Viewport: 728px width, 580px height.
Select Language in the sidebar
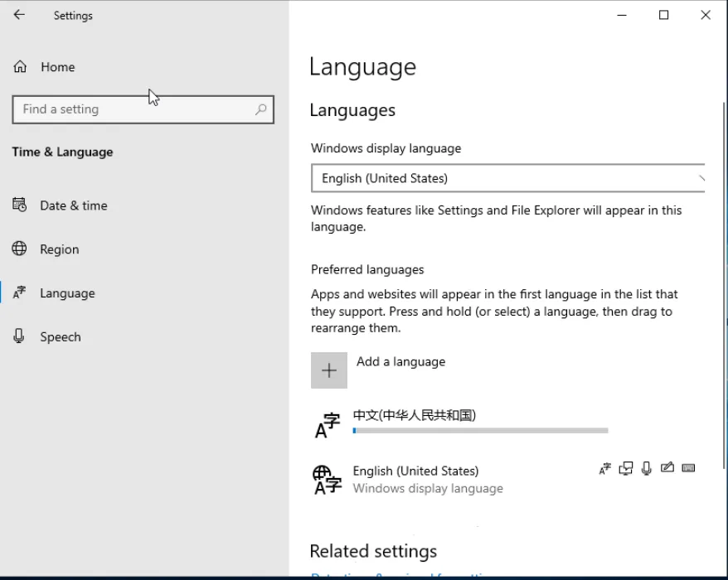[x=66, y=293]
